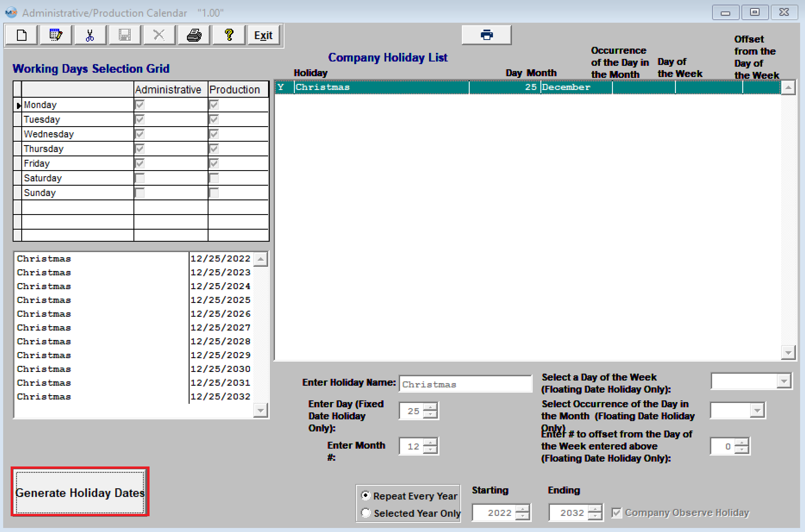Check Saturday in the Administrative column
The height and width of the screenshot is (532, 805).
(139, 178)
